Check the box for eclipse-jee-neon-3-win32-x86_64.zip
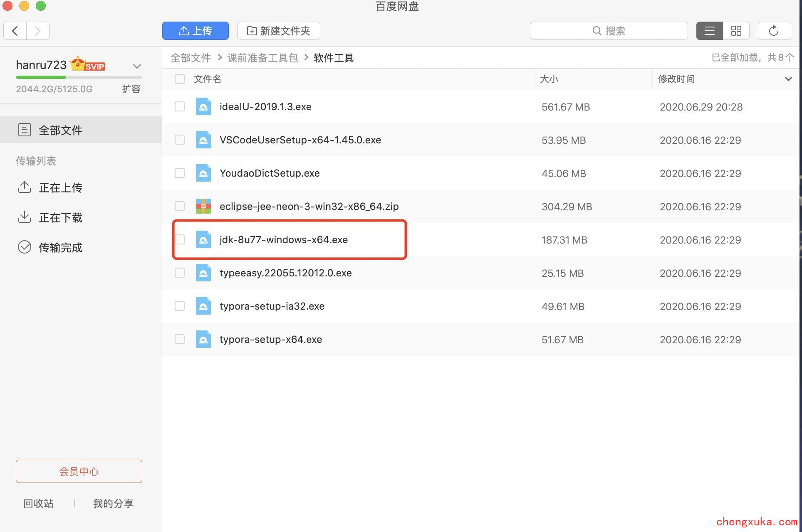Screen dimensions: 802x532 point(180,206)
